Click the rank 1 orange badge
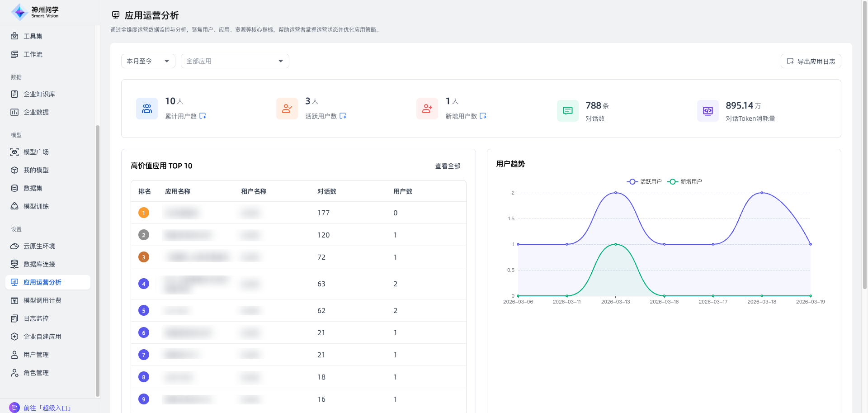 coord(144,213)
